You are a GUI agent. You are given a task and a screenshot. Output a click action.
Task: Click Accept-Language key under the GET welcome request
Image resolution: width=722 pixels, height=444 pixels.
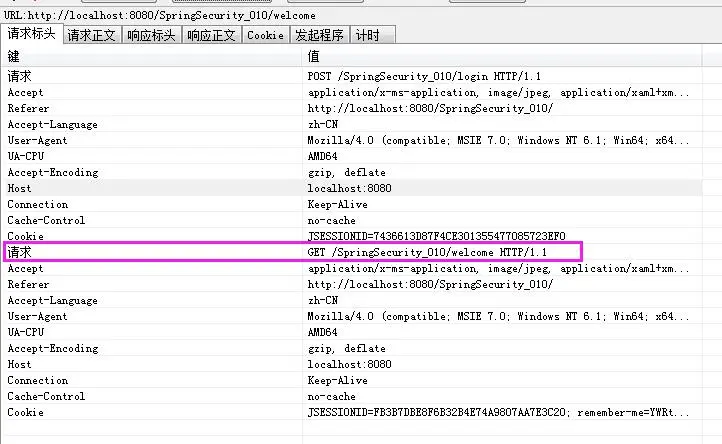pos(52,300)
